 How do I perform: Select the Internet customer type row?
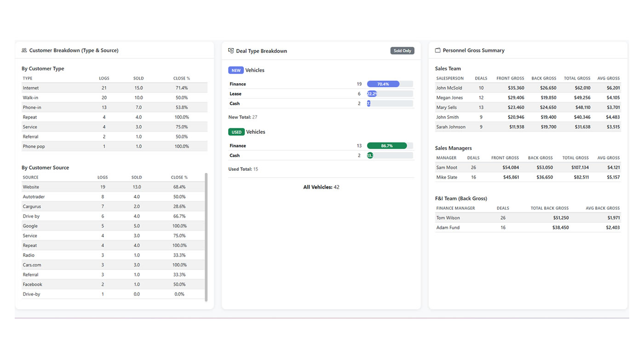tap(69, 87)
